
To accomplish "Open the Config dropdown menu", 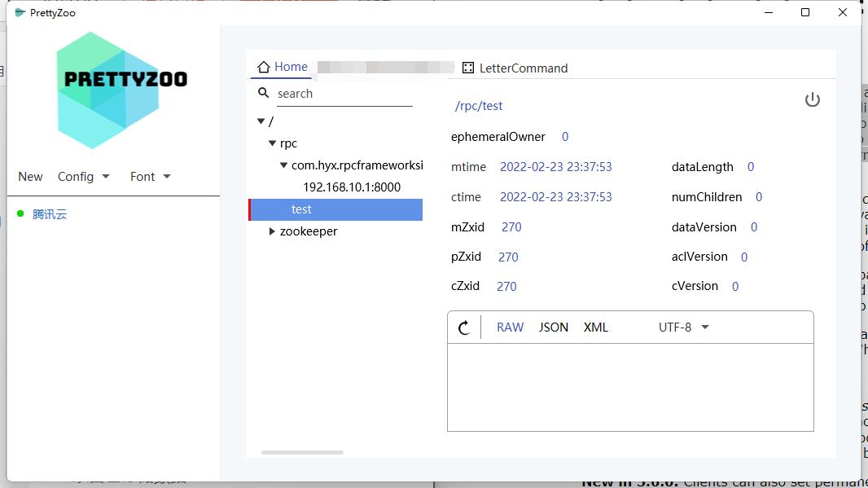I will [84, 177].
